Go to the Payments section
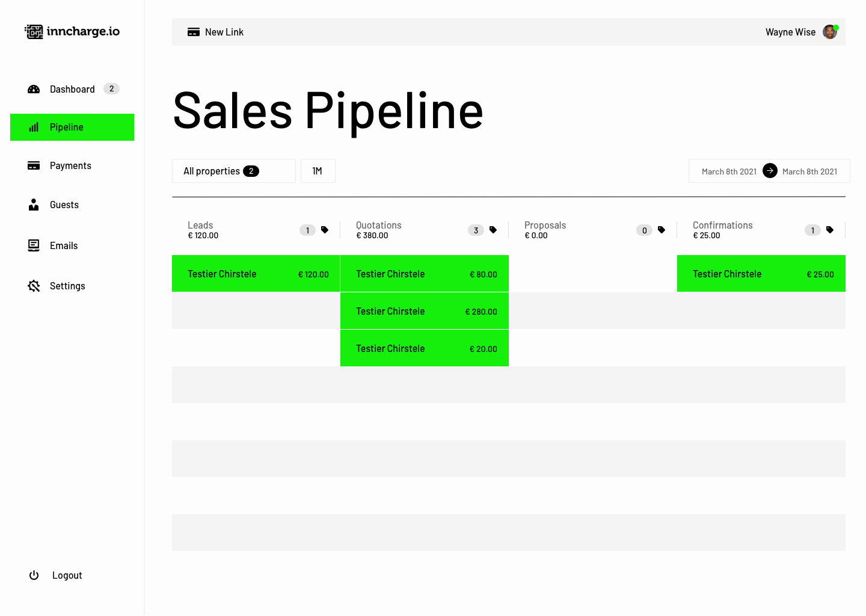This screenshot has width=866, height=616. [x=70, y=165]
